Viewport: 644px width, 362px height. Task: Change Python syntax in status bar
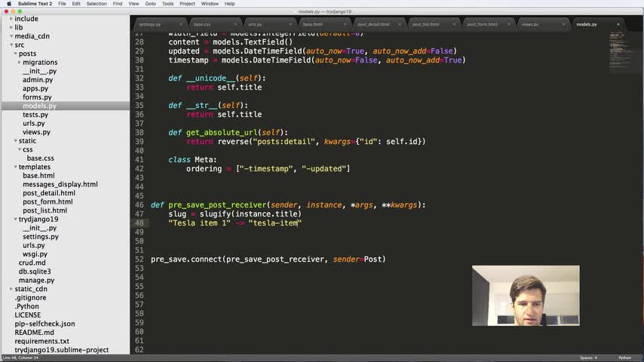624,358
